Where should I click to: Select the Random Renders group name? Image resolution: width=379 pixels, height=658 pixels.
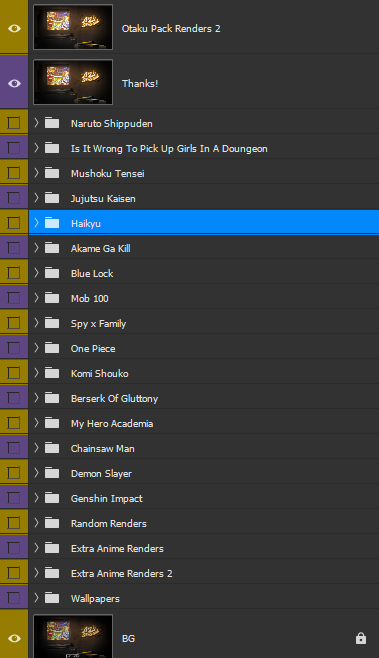click(109, 523)
